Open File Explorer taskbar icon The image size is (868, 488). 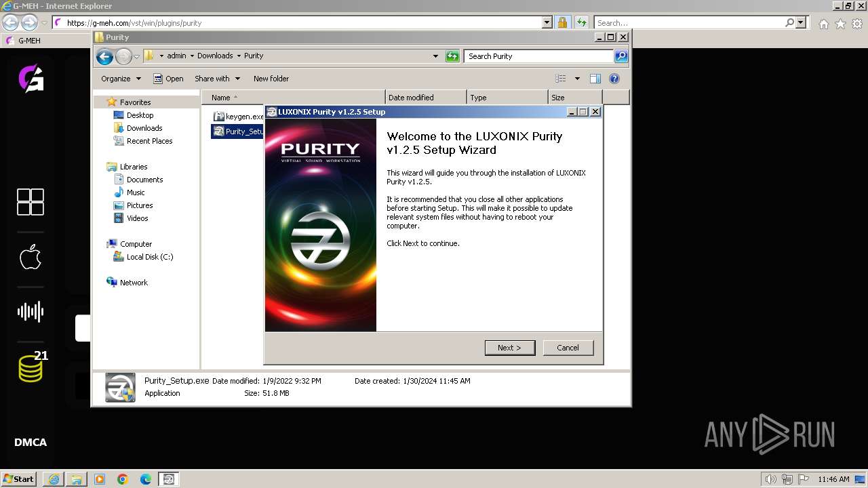point(77,479)
